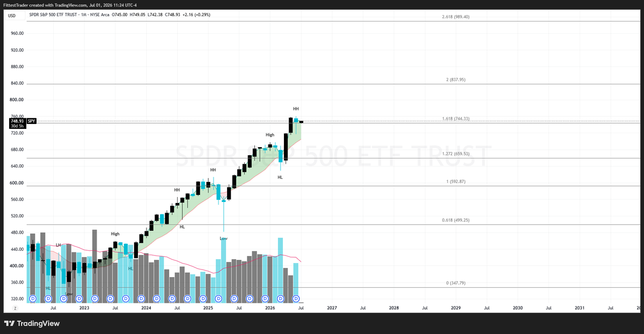Screen dimensions: 644x334
Task: Click the 30d 5h countdown label
Action: pos(17,127)
